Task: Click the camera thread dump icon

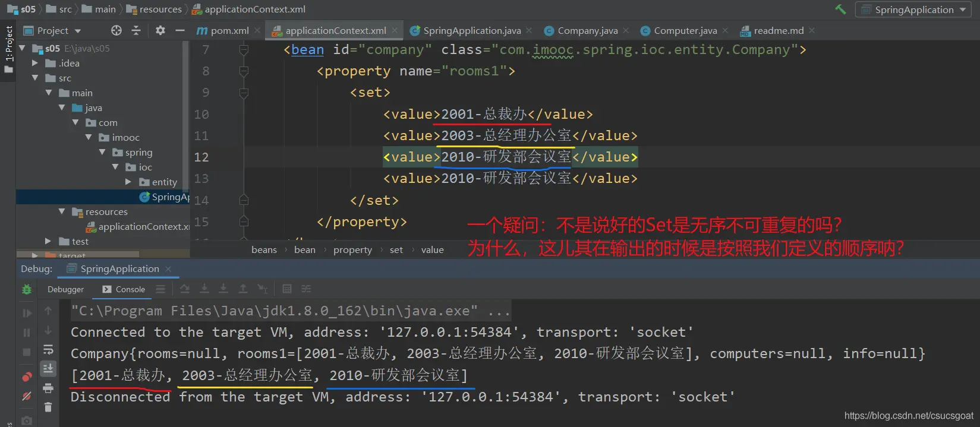Action: 27,420
